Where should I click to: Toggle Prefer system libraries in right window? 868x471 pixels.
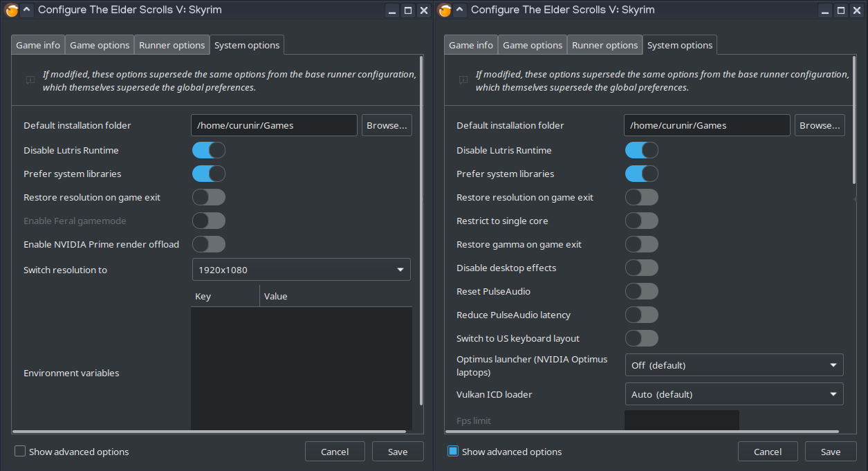tap(642, 174)
